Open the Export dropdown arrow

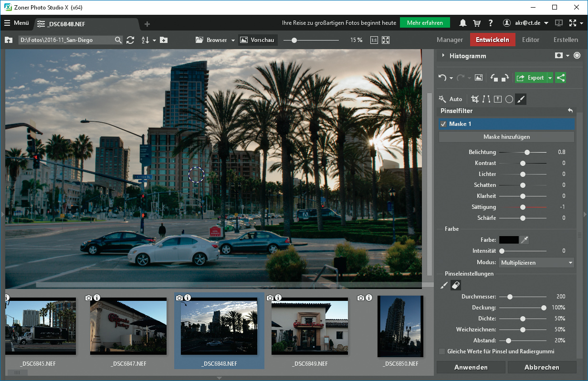pos(550,78)
